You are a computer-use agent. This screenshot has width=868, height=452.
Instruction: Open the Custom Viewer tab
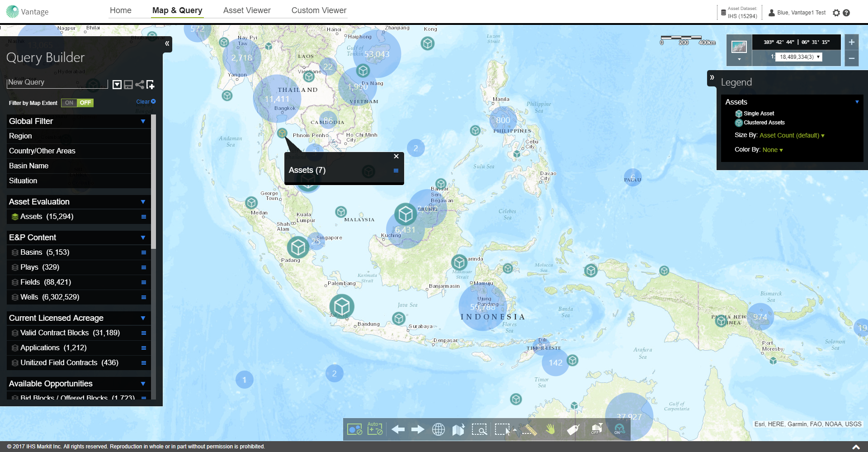click(x=319, y=10)
